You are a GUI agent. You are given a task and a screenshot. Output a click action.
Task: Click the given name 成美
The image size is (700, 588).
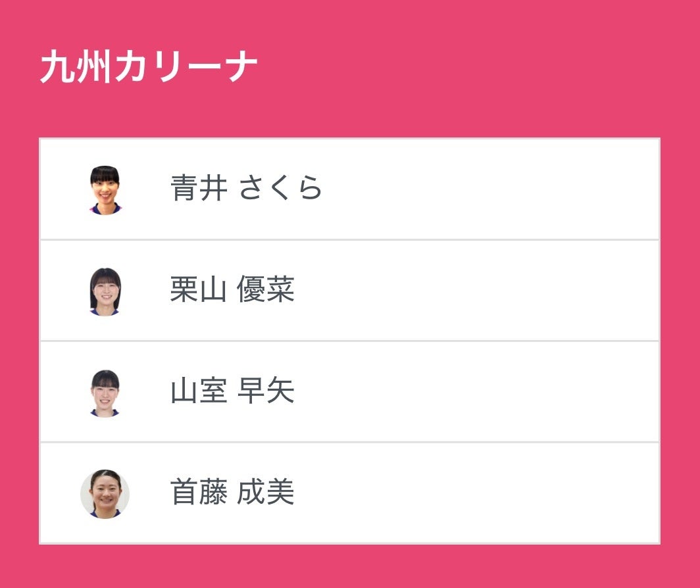(x=266, y=493)
